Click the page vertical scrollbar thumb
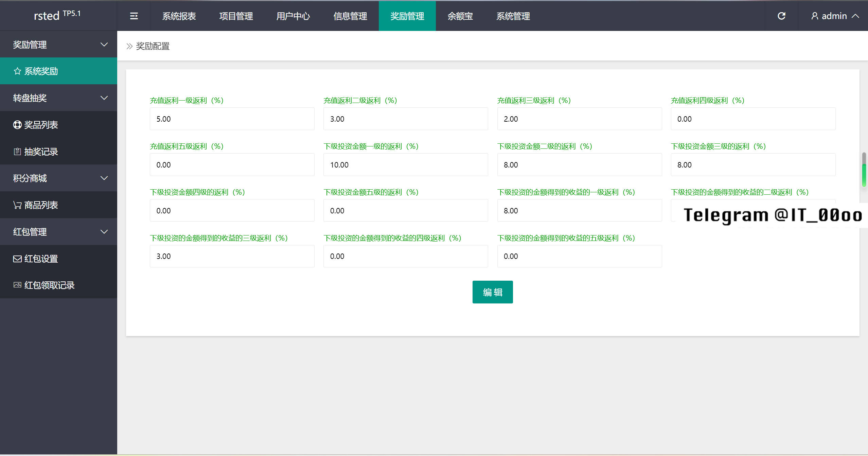The width and height of the screenshot is (868, 456). click(x=864, y=170)
